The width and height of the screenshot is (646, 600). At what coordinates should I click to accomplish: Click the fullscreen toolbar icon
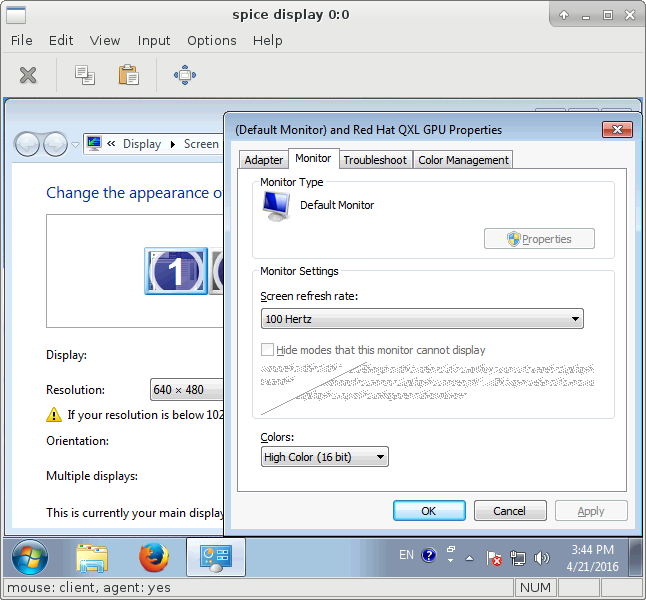(184, 75)
